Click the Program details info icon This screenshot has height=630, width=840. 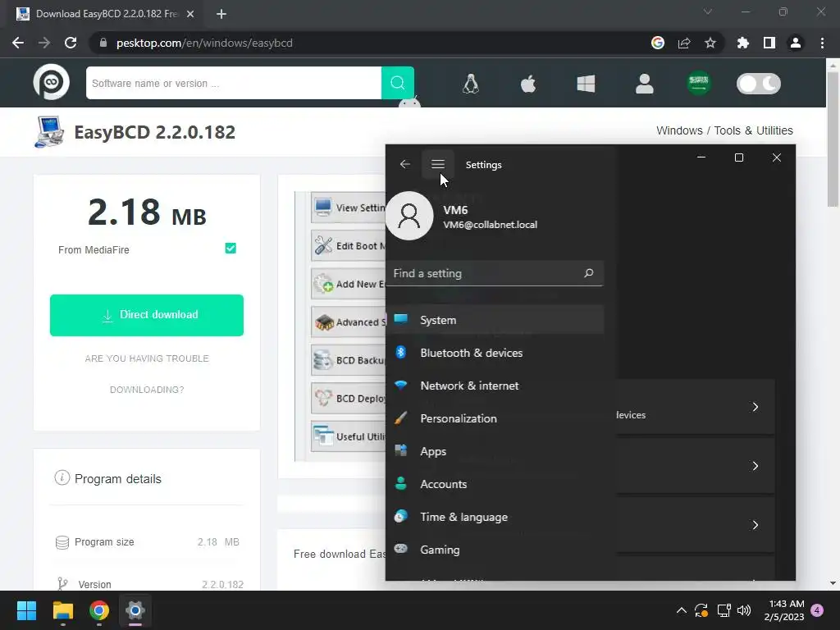click(x=62, y=478)
